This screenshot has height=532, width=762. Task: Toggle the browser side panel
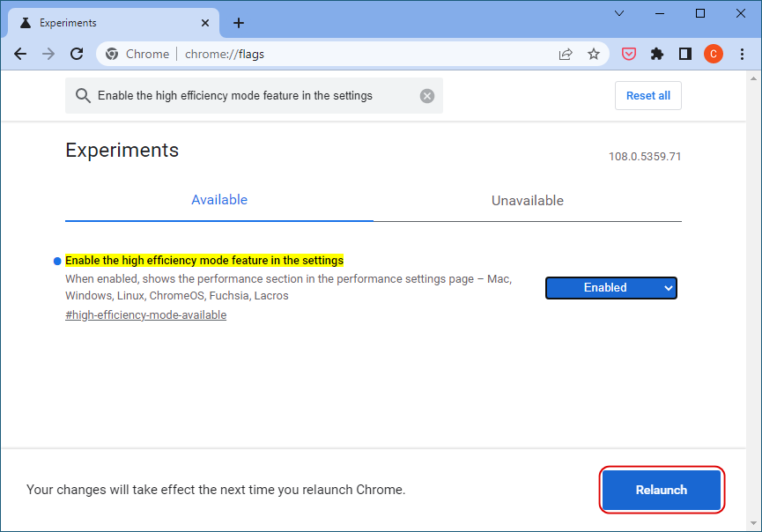(685, 54)
